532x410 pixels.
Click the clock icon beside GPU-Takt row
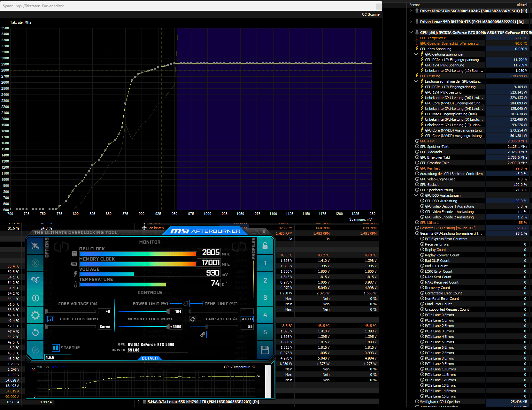click(x=417, y=141)
